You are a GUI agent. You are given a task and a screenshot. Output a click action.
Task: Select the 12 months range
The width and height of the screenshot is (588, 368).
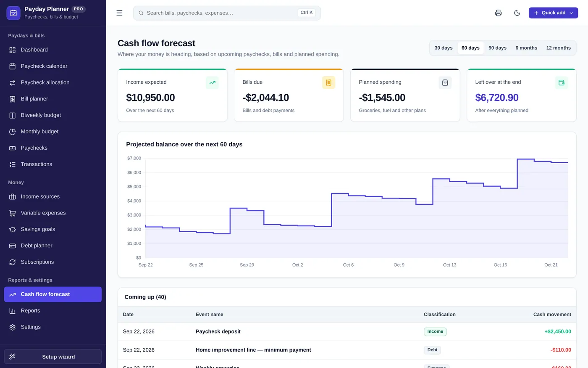[558, 48]
